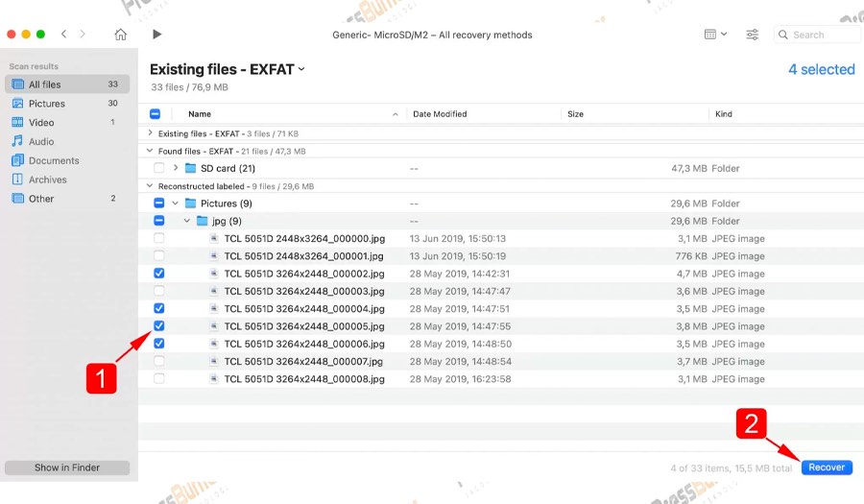Select All files in sidebar
This screenshot has width=864, height=504.
click(x=47, y=84)
